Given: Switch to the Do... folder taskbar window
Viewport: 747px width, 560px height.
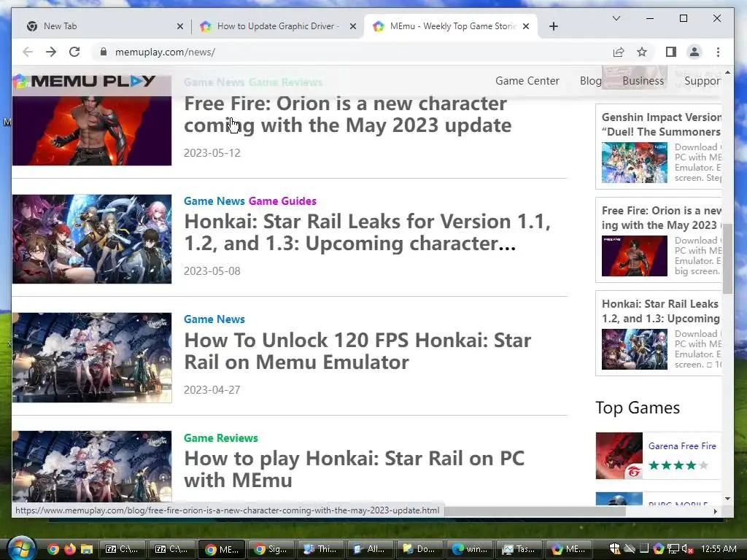Looking at the screenshot, I should point(419,550).
